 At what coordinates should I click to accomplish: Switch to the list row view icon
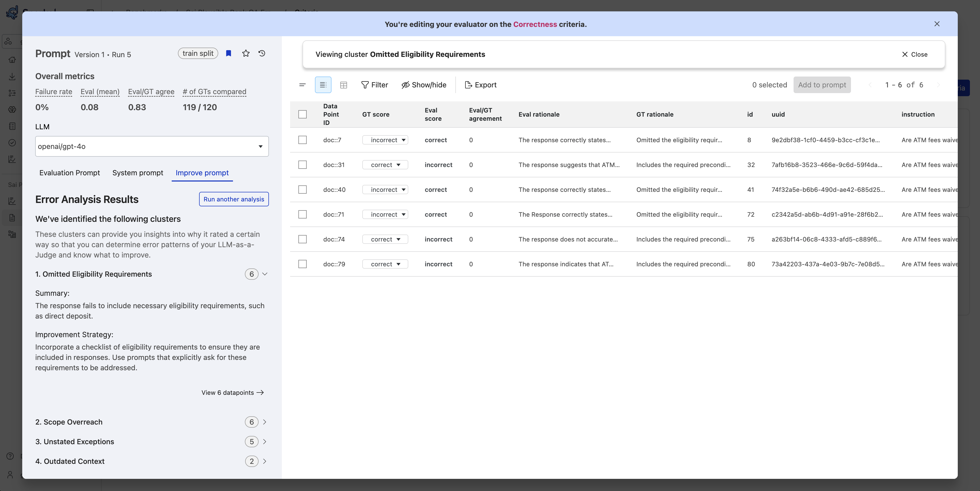323,85
